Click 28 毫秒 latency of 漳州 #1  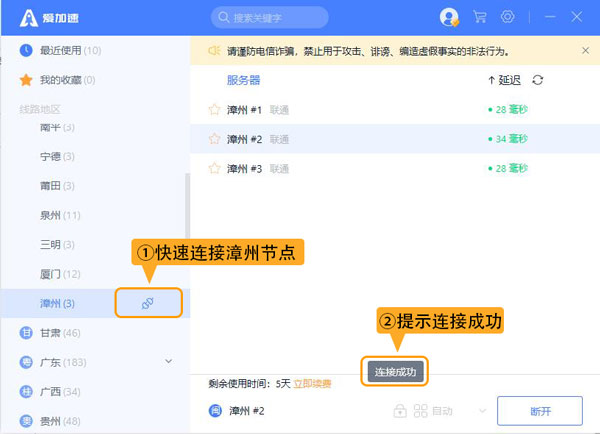508,110
